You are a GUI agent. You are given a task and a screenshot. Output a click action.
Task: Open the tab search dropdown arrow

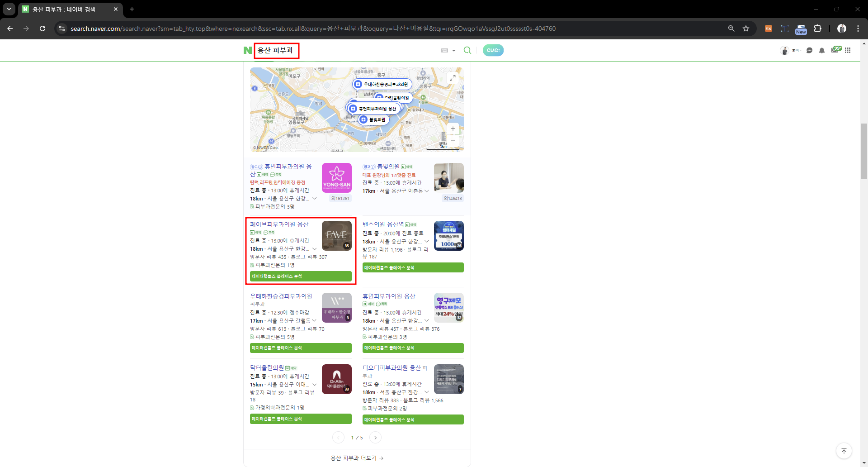[9, 9]
